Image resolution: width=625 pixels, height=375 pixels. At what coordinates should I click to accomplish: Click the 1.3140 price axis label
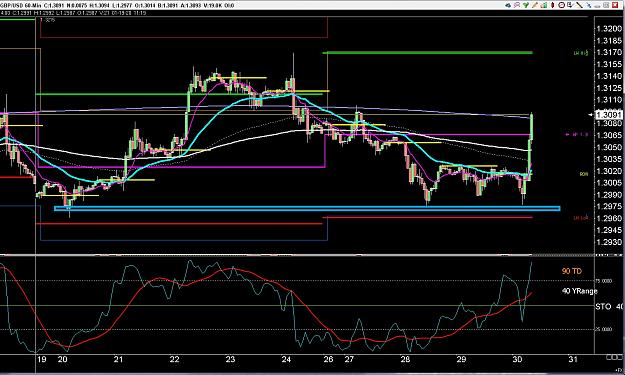pyautogui.click(x=609, y=76)
